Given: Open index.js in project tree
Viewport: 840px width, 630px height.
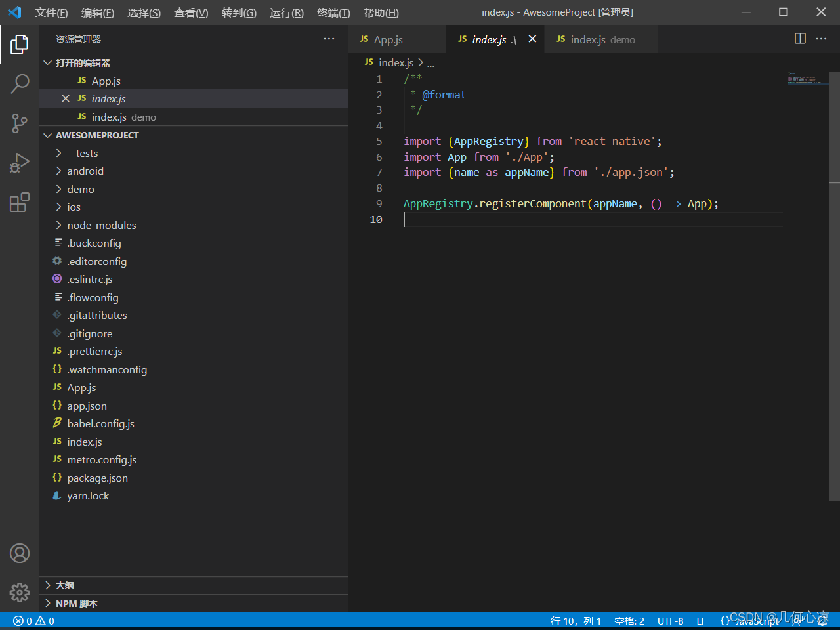Looking at the screenshot, I should 194,442.
